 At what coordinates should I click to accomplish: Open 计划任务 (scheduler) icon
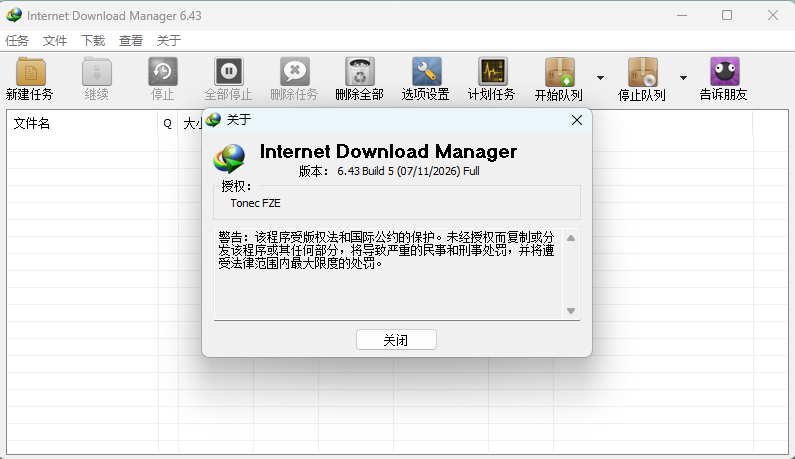click(492, 72)
